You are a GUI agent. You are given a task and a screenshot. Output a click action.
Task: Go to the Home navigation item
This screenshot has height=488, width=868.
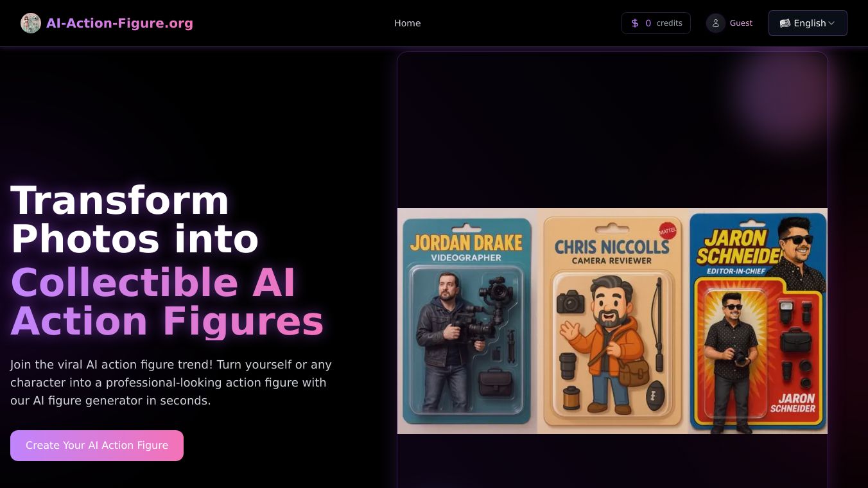coord(408,23)
